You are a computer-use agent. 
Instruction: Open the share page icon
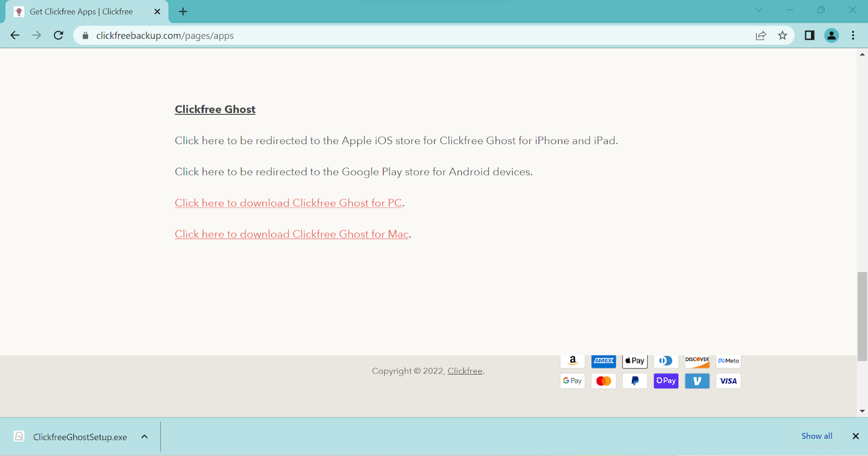[x=761, y=35]
